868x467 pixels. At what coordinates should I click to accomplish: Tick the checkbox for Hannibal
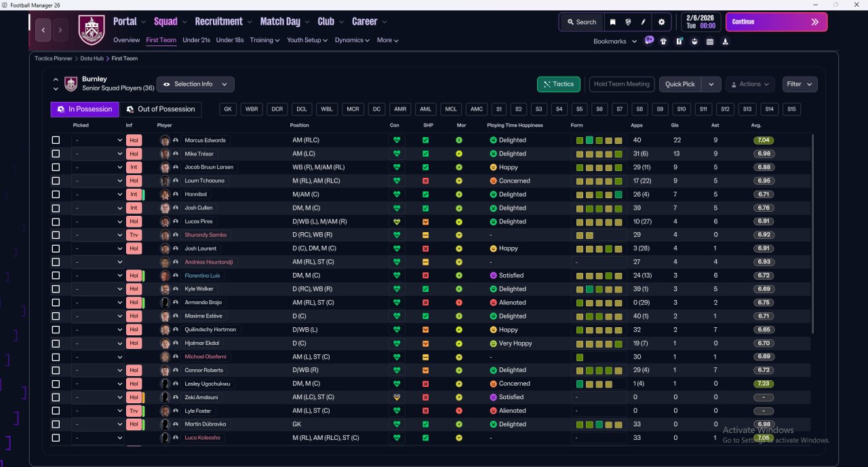56,195
